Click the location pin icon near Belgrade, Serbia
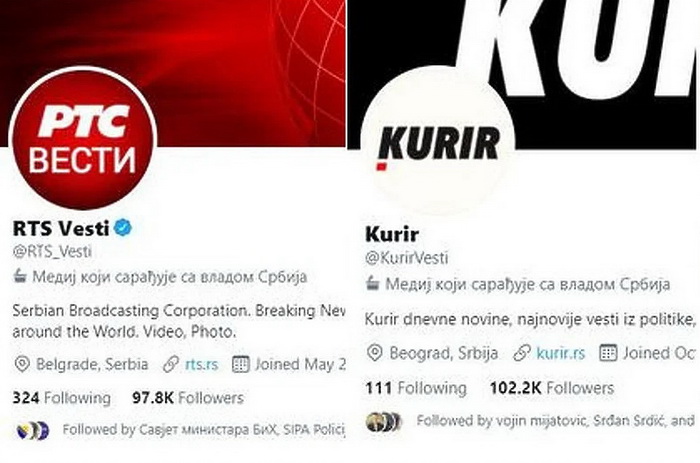 [22, 364]
